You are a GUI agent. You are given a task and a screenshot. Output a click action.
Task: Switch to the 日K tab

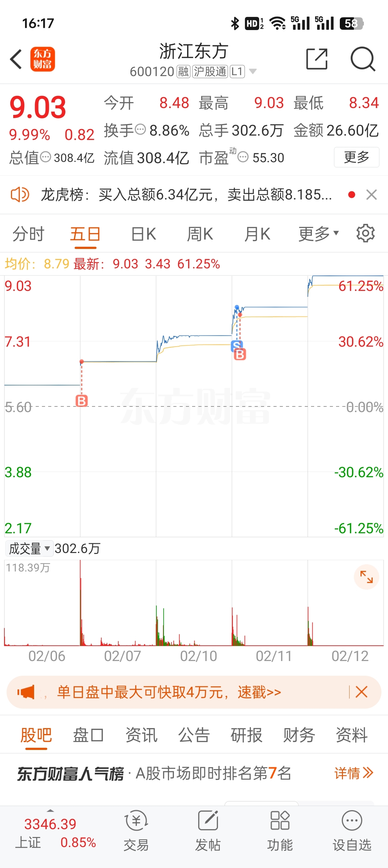144,234
